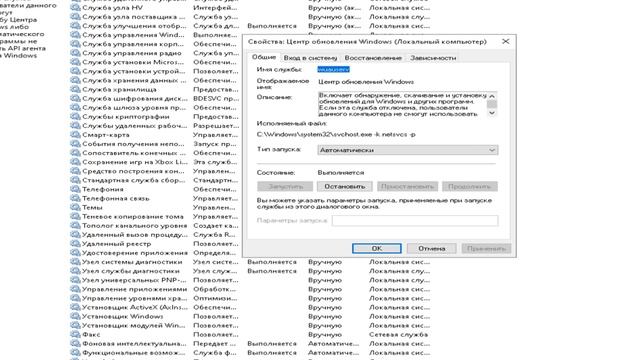Click gear icon of Сохранение игр на Xbox Li...
Viewport: 640px width, 360px height.
pos(75,162)
